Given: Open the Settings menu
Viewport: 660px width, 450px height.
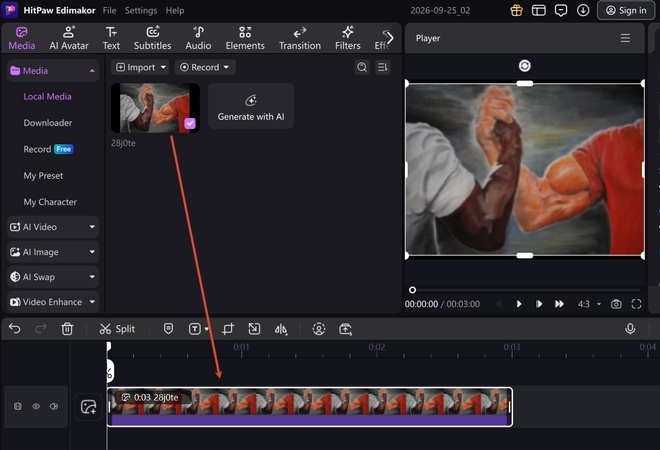Looking at the screenshot, I should click(x=141, y=11).
